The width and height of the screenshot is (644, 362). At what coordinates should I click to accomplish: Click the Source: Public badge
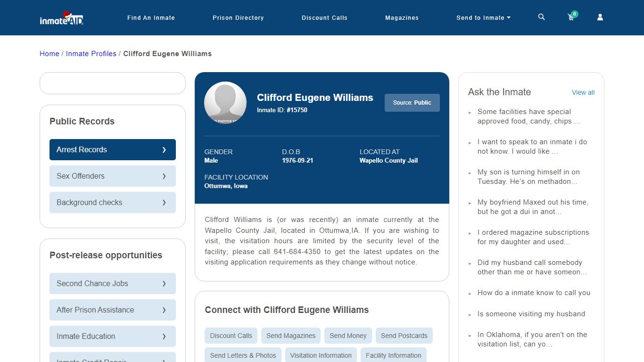(x=412, y=103)
